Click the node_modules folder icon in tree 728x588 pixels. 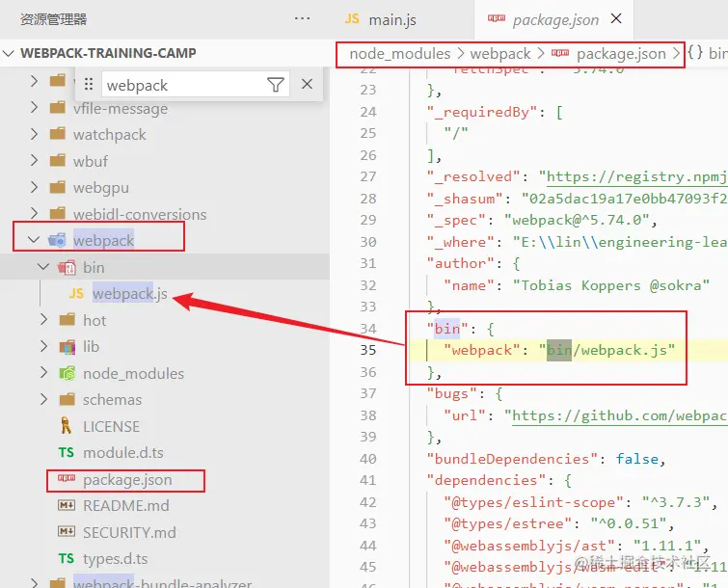pos(67,373)
